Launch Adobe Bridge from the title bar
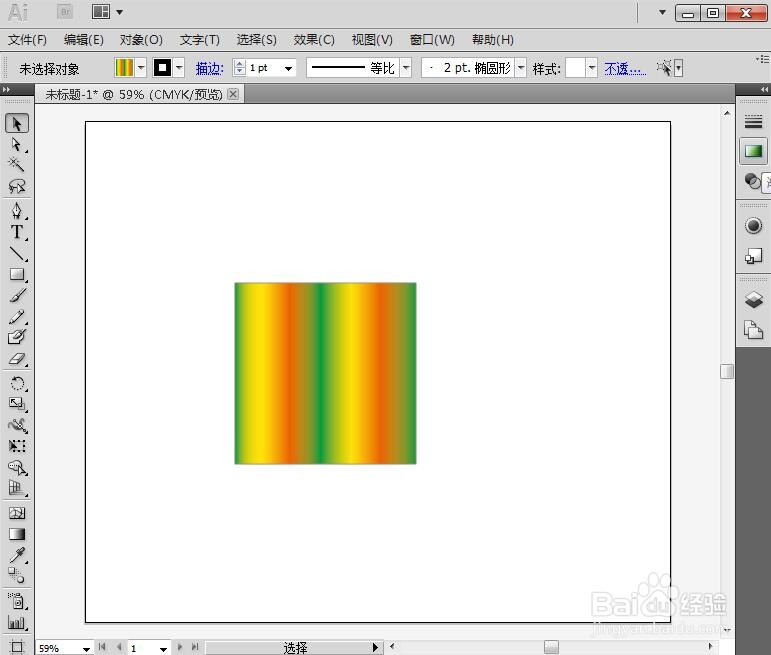Viewport: 771px width, 655px height. pyautogui.click(x=65, y=12)
